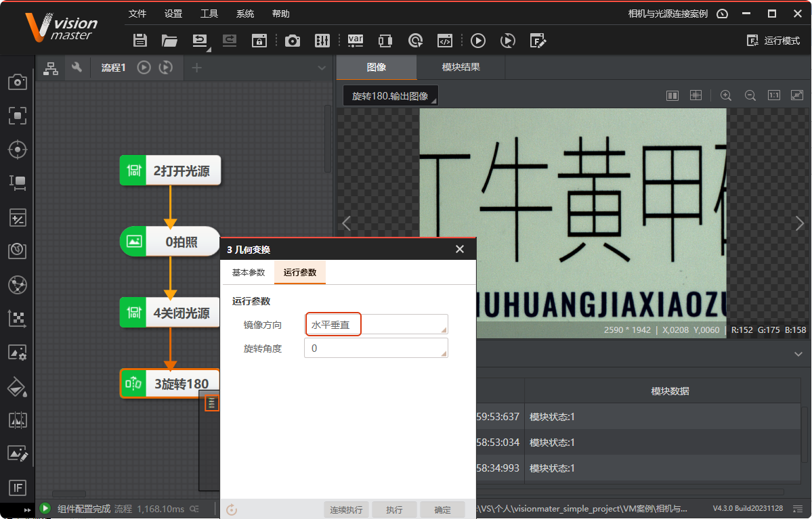Viewport: 812px width, 519px height.
Task: Expand image view to full screen
Action: [797, 95]
